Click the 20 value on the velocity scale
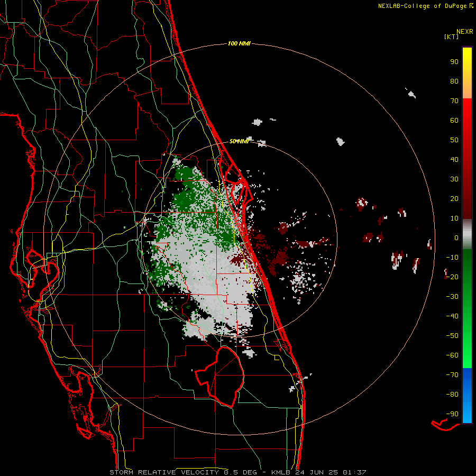Screen dimensions: 476x476 pos(454,198)
